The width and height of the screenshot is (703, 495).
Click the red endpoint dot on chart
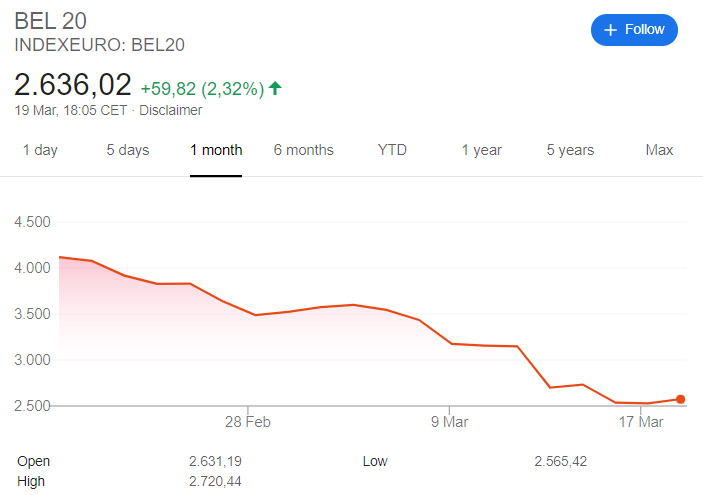[x=681, y=399]
